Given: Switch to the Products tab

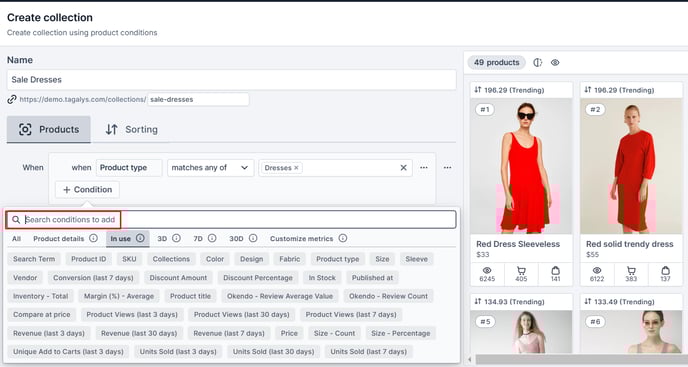Looking at the screenshot, I should [49, 130].
